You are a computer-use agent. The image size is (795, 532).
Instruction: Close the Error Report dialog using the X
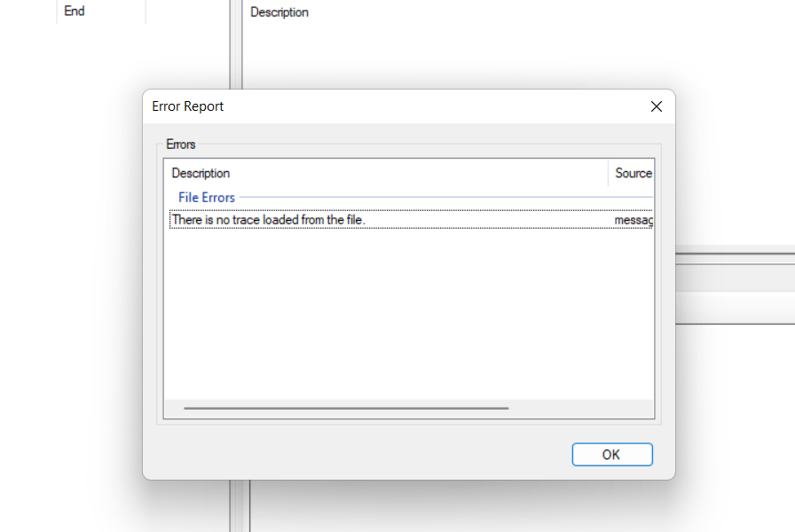coord(656,106)
